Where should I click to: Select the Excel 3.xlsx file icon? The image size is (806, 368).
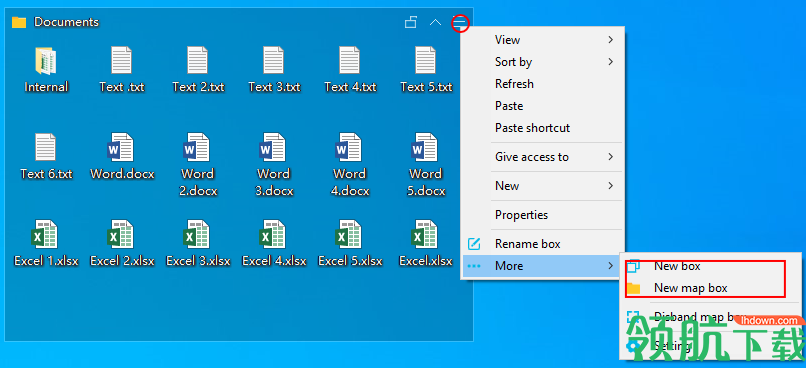[x=197, y=234]
